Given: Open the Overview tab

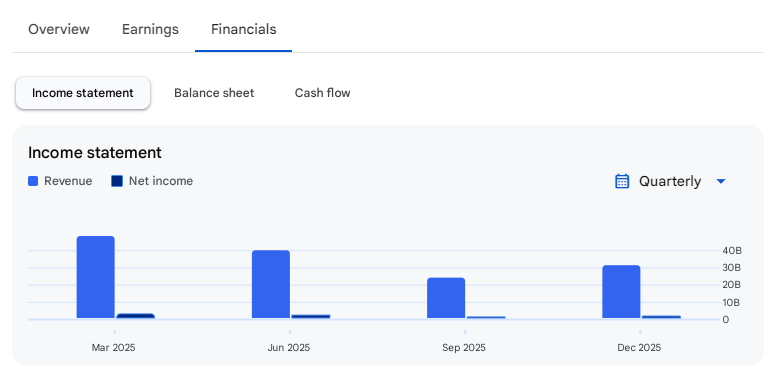Looking at the screenshot, I should tap(59, 29).
